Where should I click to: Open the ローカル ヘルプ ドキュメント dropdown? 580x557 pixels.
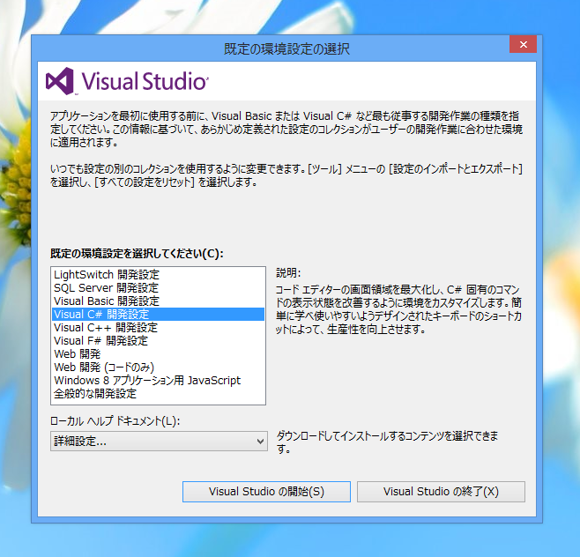[159, 441]
